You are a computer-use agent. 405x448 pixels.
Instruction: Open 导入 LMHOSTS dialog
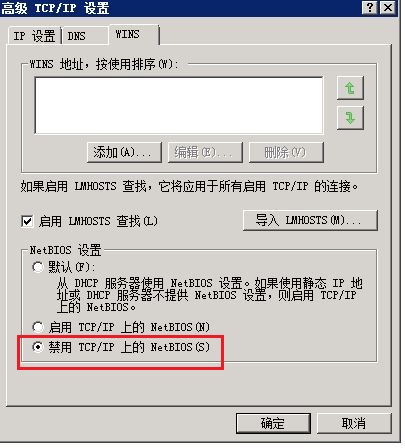[310, 220]
